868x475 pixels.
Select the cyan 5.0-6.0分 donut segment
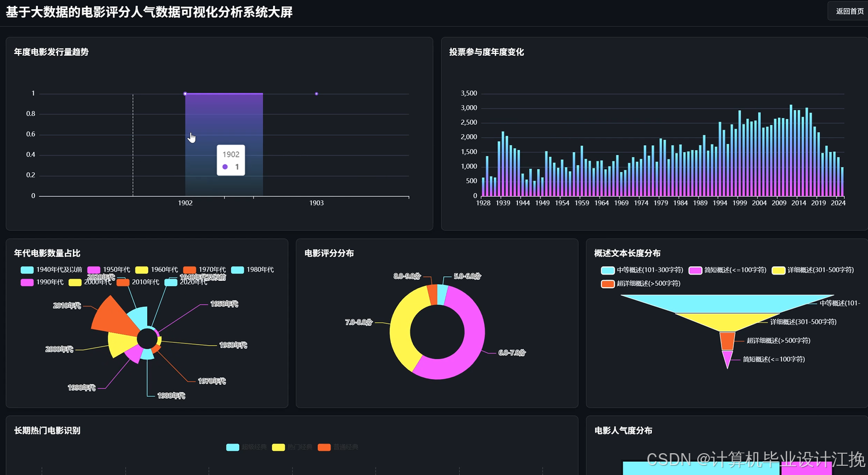442,295
